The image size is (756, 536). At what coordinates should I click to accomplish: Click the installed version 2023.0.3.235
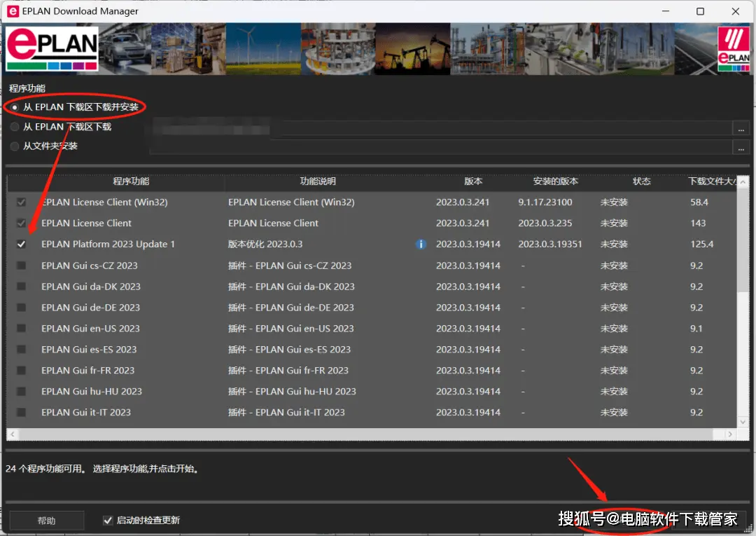(x=545, y=223)
